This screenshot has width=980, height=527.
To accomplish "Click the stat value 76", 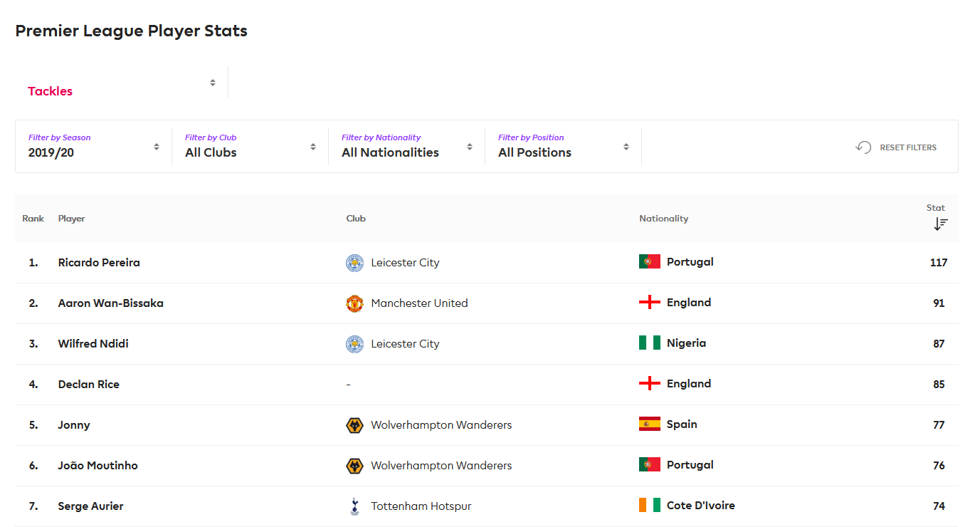I will pyautogui.click(x=939, y=466).
